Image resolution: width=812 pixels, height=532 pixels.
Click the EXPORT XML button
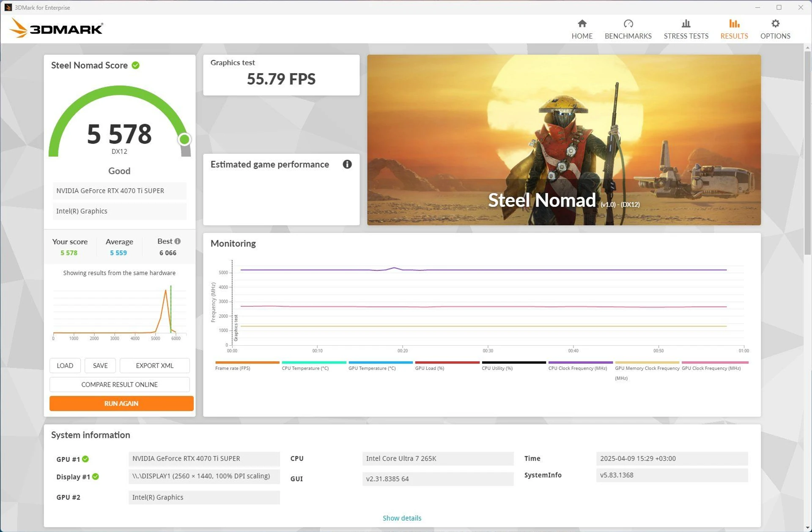(155, 366)
